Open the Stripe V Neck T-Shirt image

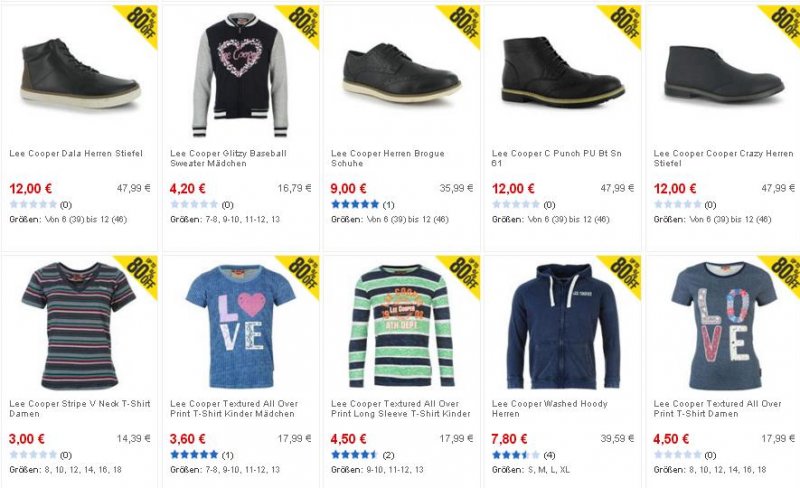(79, 326)
